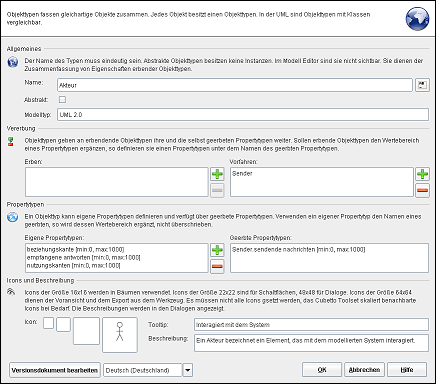
Task: Click the Name field containing Akteur
Action: (235, 85)
